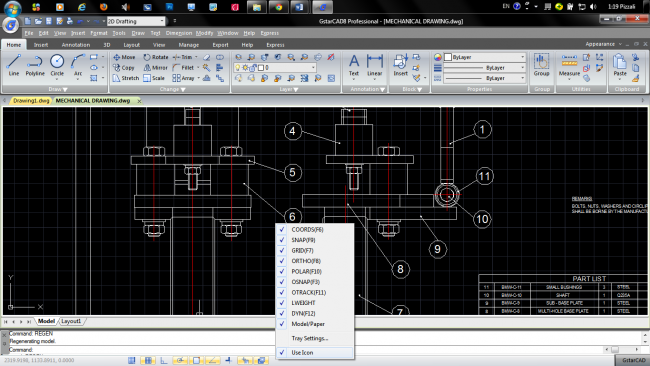650x366 pixels.
Task: Select the Arc tool
Action: pos(78,65)
